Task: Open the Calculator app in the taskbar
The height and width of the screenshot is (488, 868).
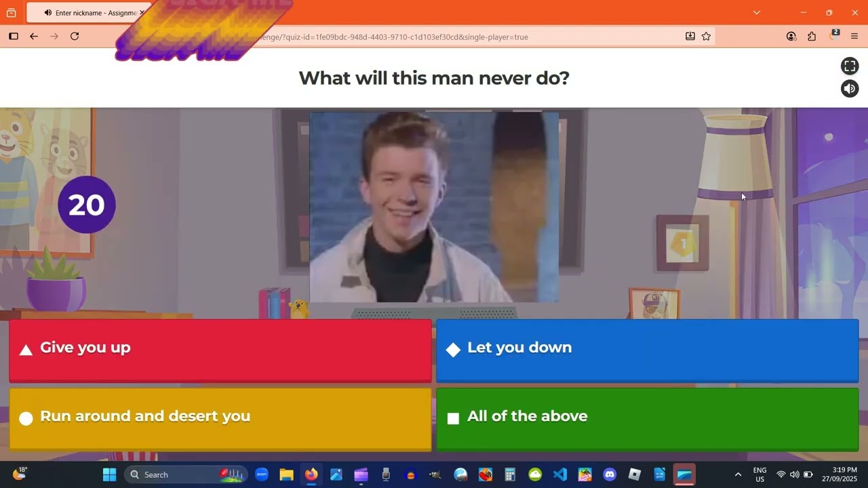Action: [510, 474]
